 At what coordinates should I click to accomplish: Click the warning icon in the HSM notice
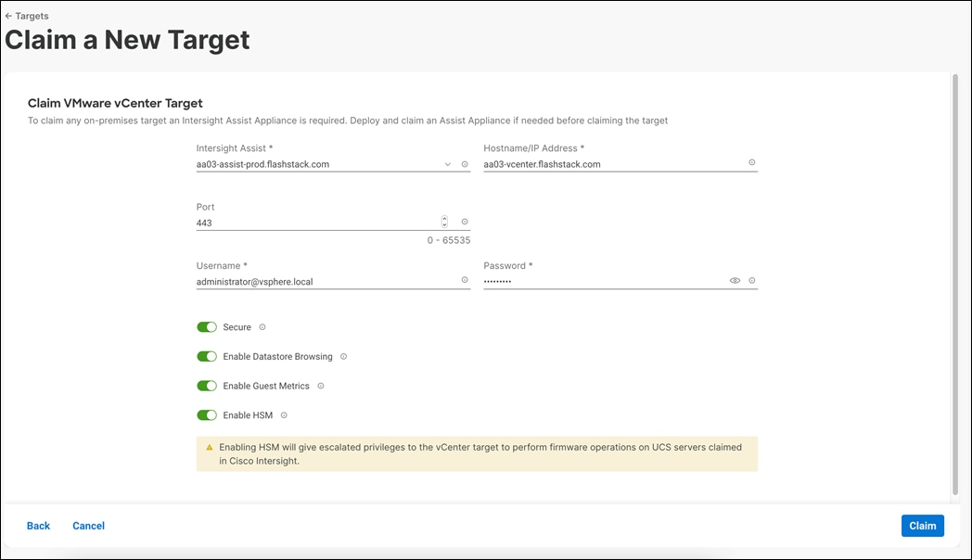(x=211, y=447)
